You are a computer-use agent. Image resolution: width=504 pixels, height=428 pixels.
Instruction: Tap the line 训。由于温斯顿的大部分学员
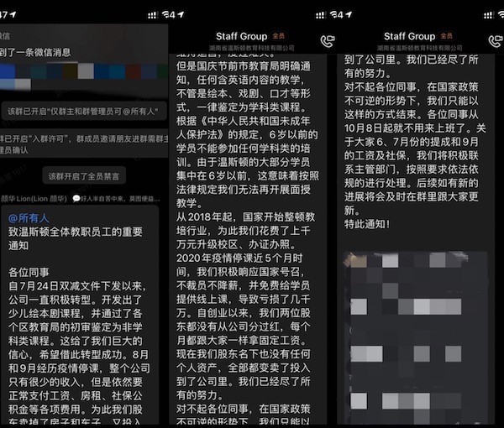(244, 162)
